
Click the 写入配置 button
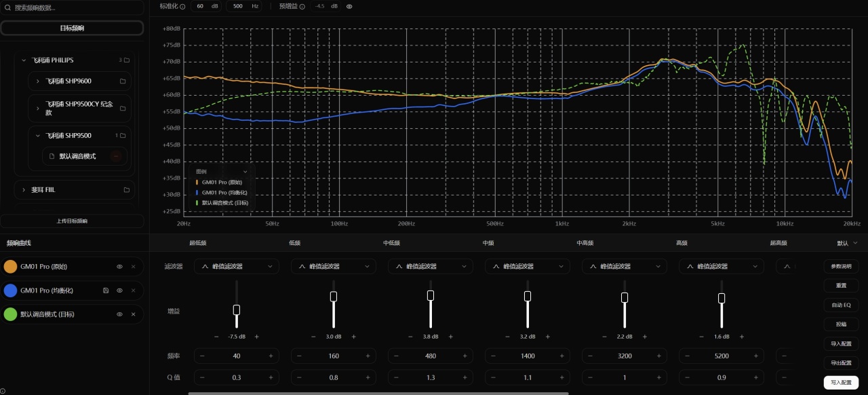coord(841,383)
